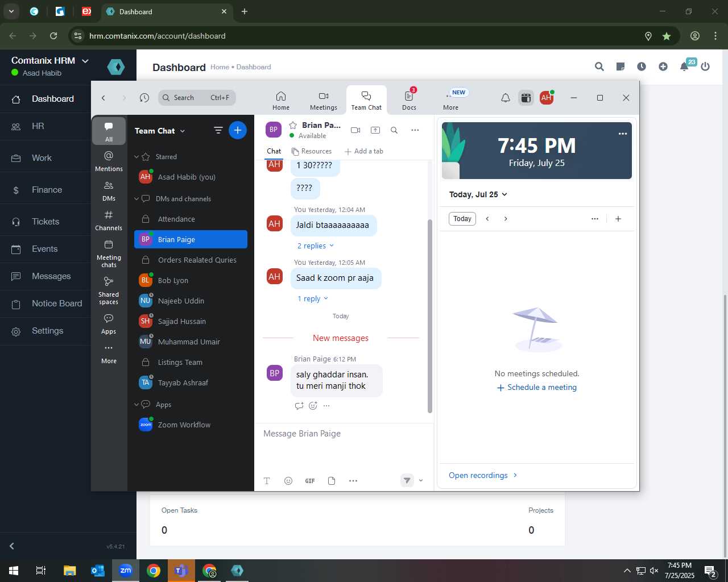Click the Today button in the calendar
Screen dimensions: 728x582
[x=462, y=219]
